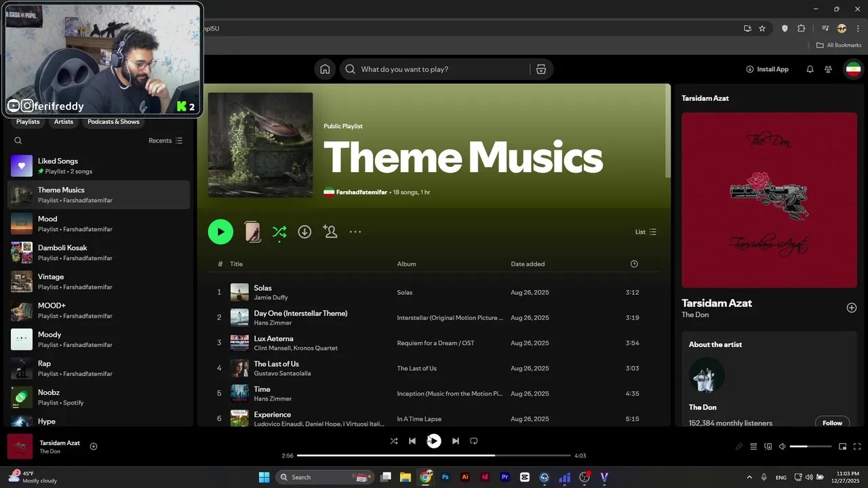Sort by the Title column header
This screenshot has width=868, height=488.
coord(236,264)
